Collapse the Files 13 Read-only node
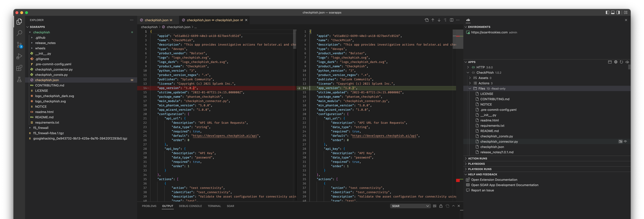 coord(470,89)
